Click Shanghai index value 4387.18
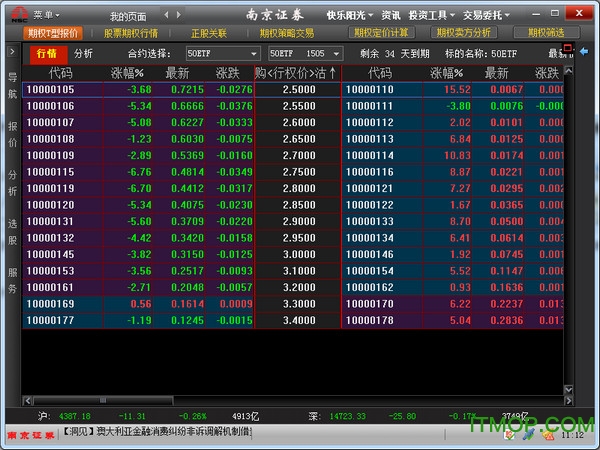Viewport: 600px width, 450px height. (x=75, y=416)
